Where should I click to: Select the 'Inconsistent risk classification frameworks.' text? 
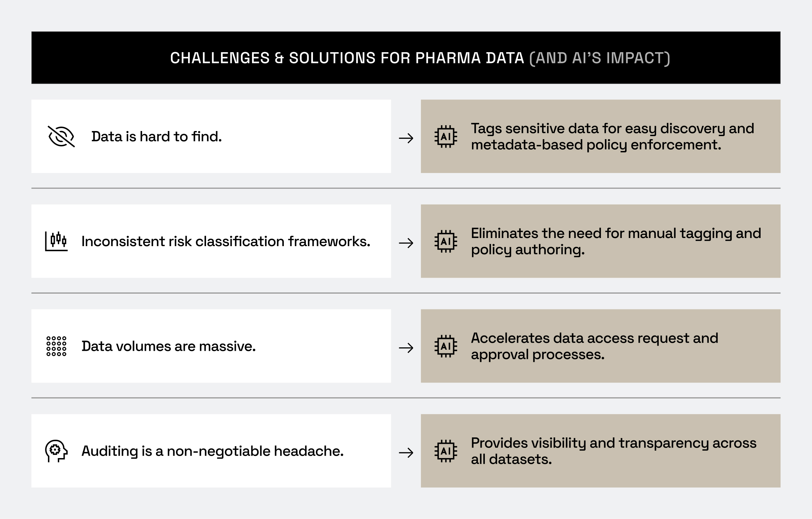click(226, 241)
